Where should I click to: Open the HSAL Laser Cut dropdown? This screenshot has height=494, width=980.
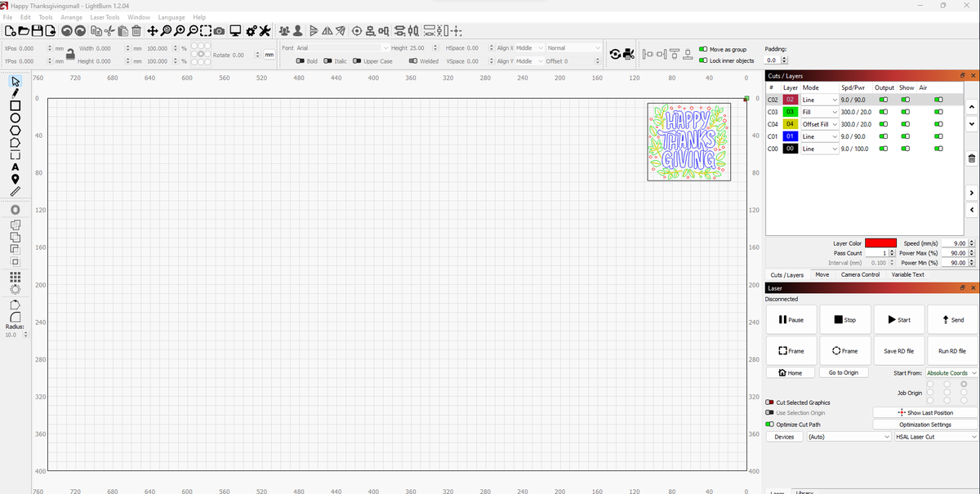936,437
